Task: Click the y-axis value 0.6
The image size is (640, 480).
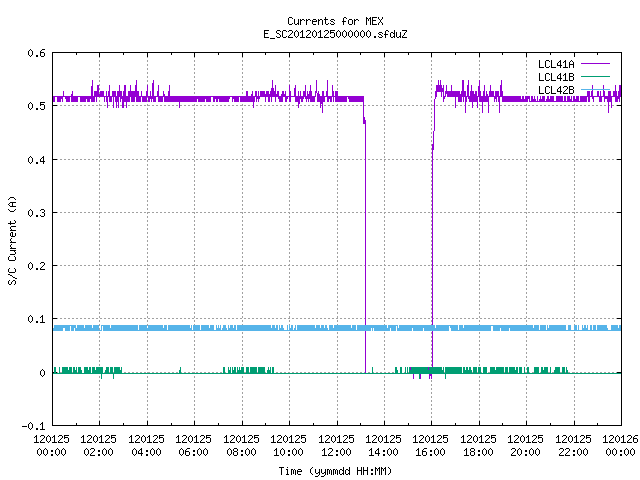Action: [x=36, y=53]
